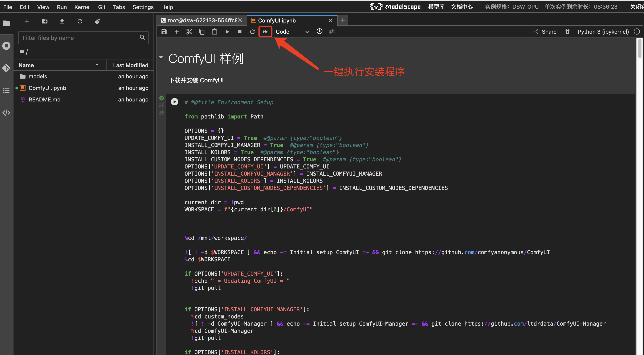
Task: Open the Settings menu
Action: [143, 7]
